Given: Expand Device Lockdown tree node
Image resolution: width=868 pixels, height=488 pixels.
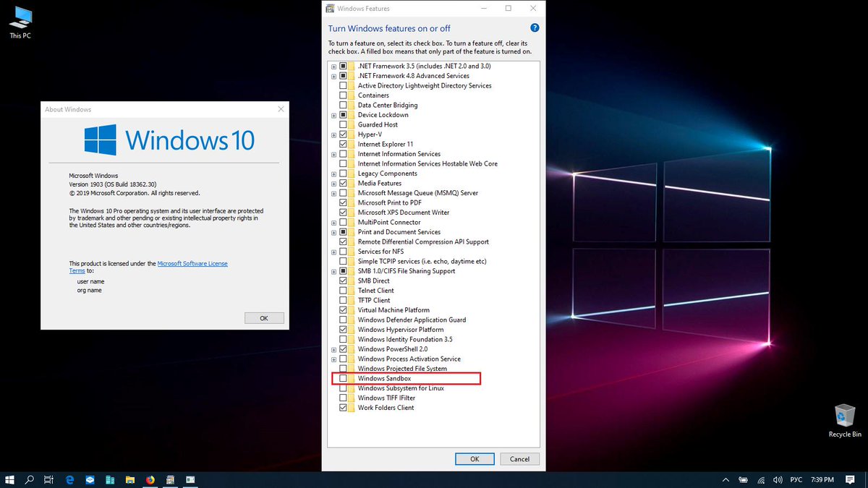Looking at the screenshot, I should point(334,115).
